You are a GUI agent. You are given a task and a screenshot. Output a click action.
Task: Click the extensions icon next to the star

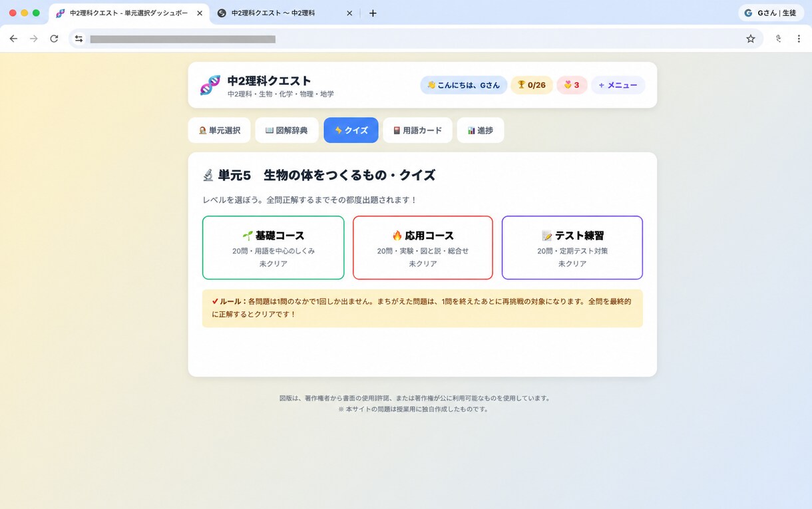point(778,39)
